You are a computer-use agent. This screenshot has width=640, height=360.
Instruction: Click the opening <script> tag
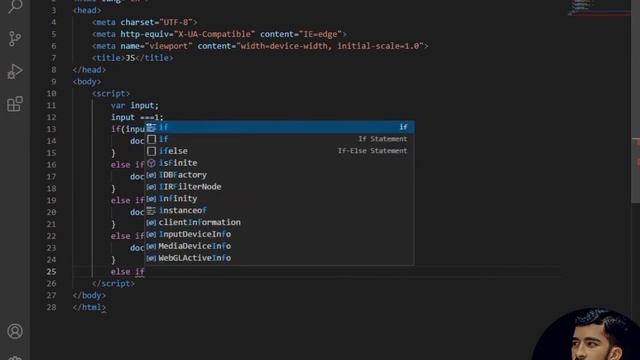pyautogui.click(x=111, y=93)
